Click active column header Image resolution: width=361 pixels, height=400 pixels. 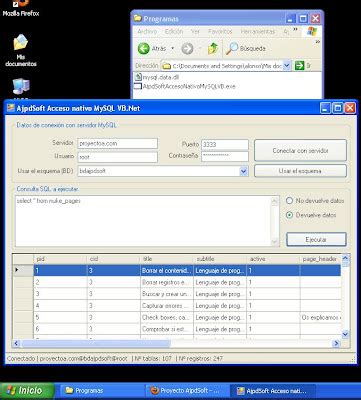pyautogui.click(x=273, y=259)
